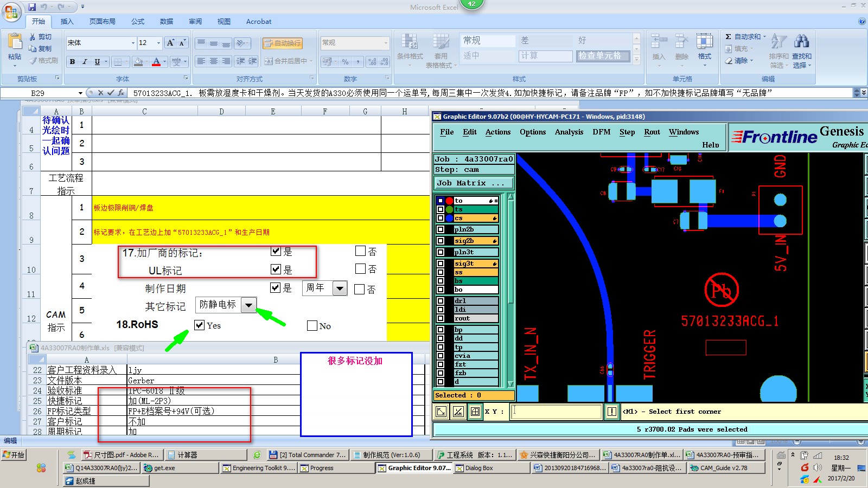Viewport: 868px width, 488px height.
Task: Open the Excel help question mark icon
Action: (x=862, y=21)
